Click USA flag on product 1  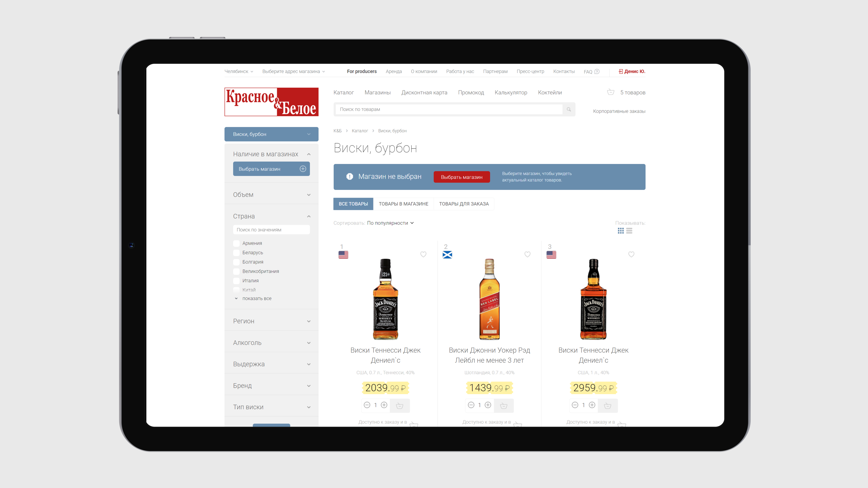coord(343,255)
